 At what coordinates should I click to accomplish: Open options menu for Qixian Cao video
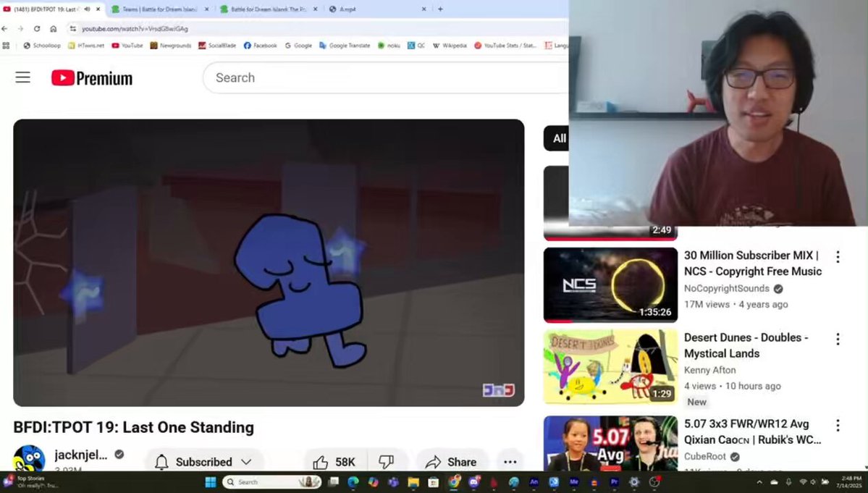coord(838,425)
